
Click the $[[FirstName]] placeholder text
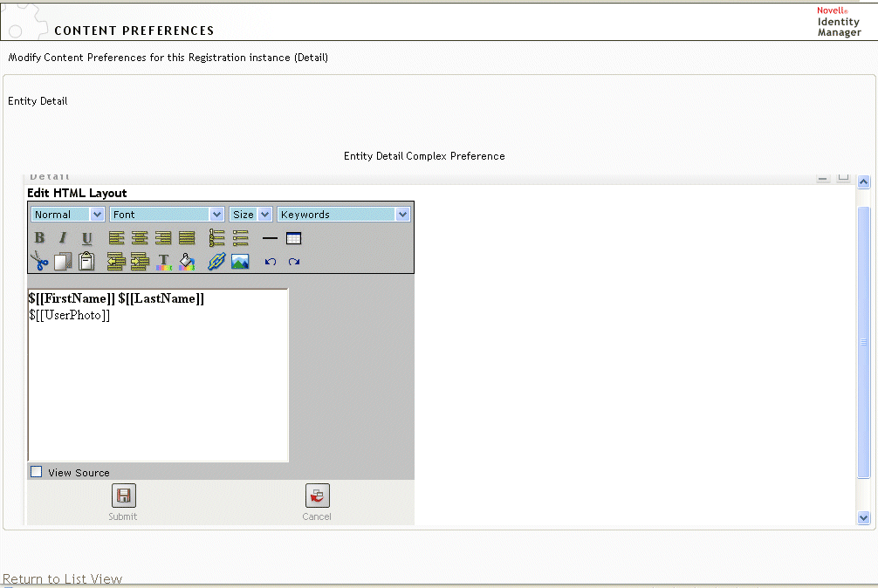(72, 298)
